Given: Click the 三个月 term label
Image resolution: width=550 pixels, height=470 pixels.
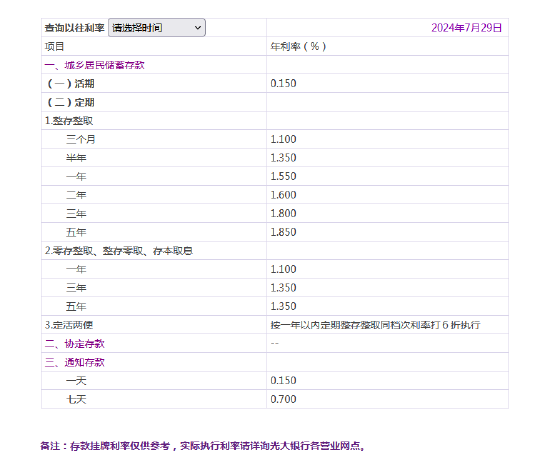Looking at the screenshot, I should (x=81, y=139).
